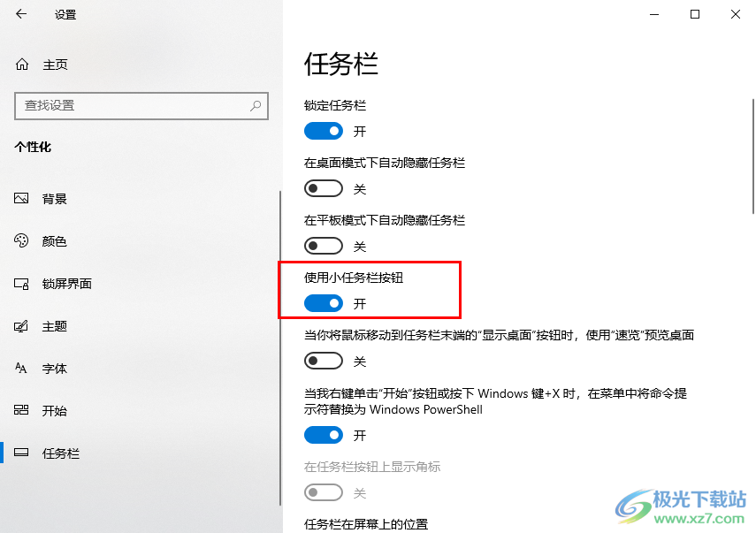756x533 pixels.
Task: Toggle 锁定任务栏 switch off
Action: (x=323, y=131)
